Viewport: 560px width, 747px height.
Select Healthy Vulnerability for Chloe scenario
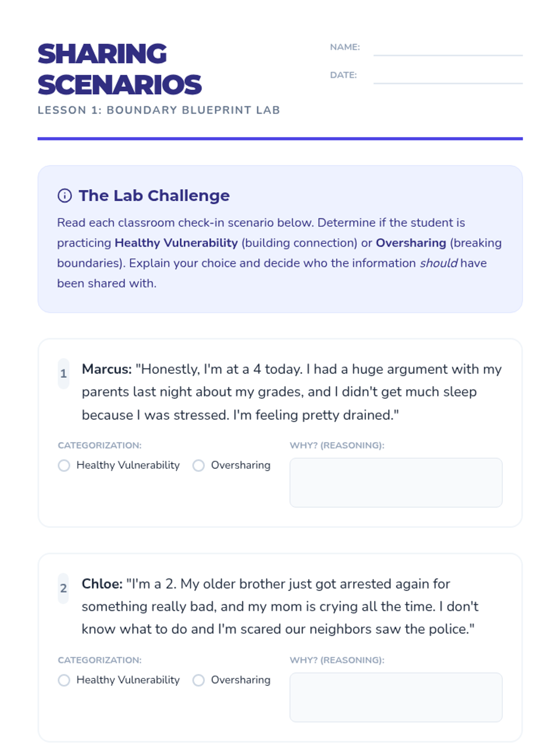[64, 680]
